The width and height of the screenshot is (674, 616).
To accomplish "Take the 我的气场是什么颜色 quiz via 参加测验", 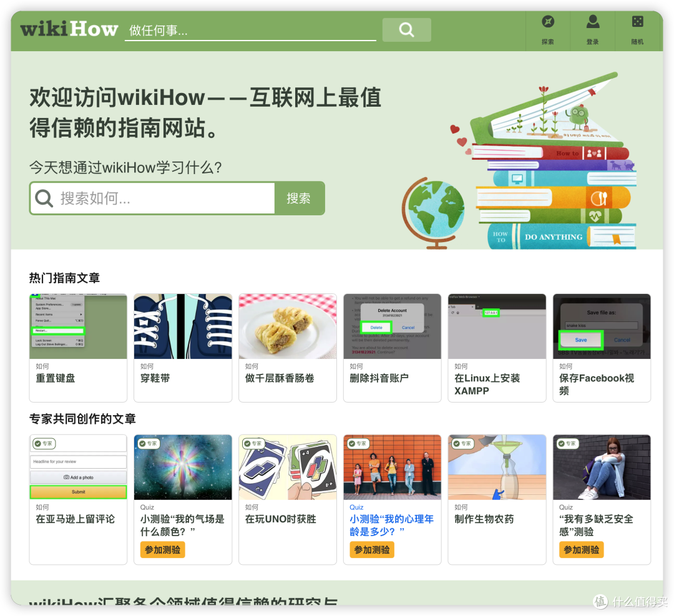I will 162,550.
